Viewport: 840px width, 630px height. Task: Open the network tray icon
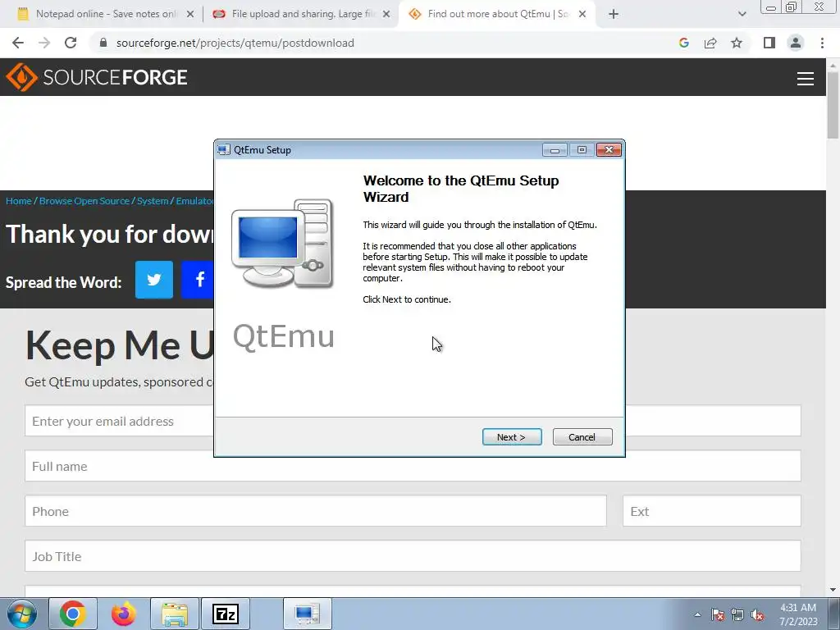(x=737, y=614)
